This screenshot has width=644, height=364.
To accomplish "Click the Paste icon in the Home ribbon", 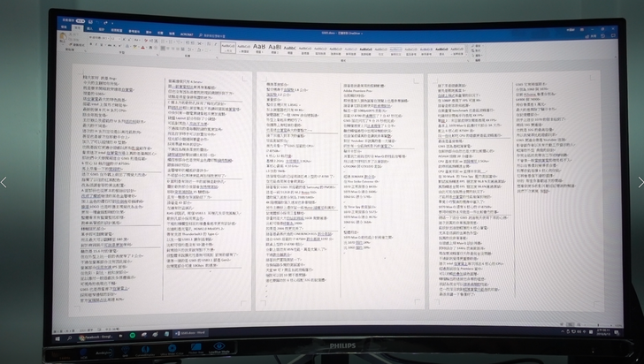I will click(64, 37).
